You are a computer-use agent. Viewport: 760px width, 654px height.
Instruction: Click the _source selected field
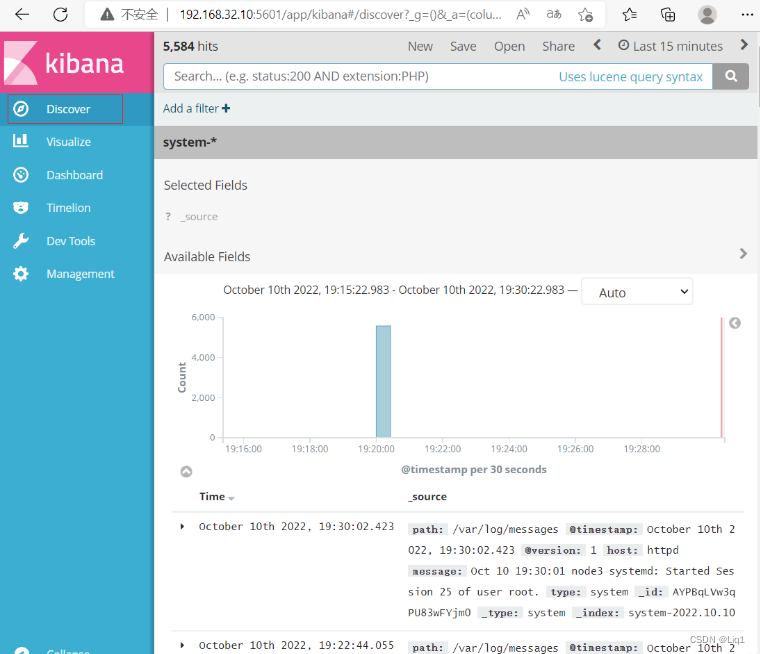coord(199,217)
